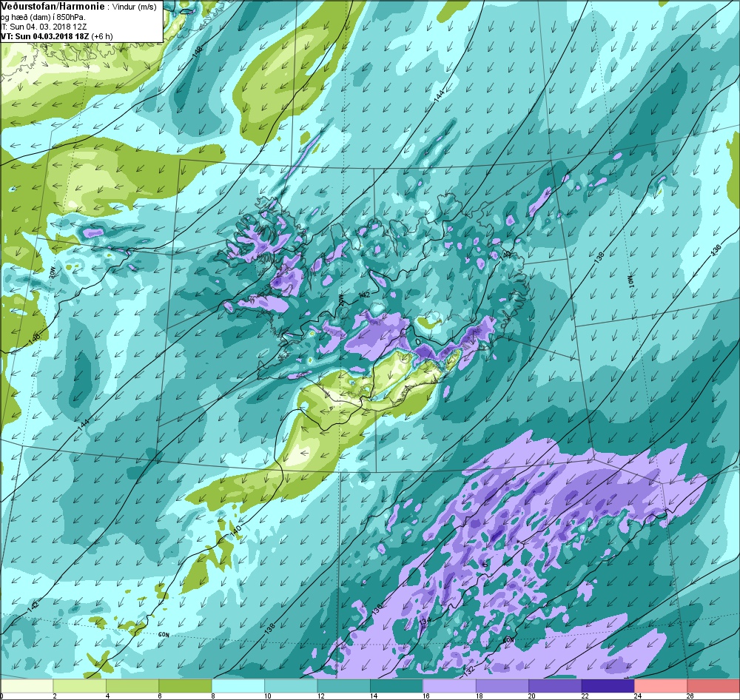Select the '144' contour label southwest of Iceland
Image resolution: width=740 pixels, height=700 pixels.
tap(83, 424)
